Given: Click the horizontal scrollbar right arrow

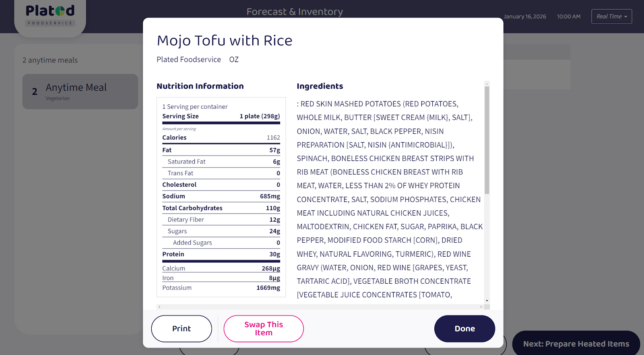Looking at the screenshot, I should click(481, 307).
